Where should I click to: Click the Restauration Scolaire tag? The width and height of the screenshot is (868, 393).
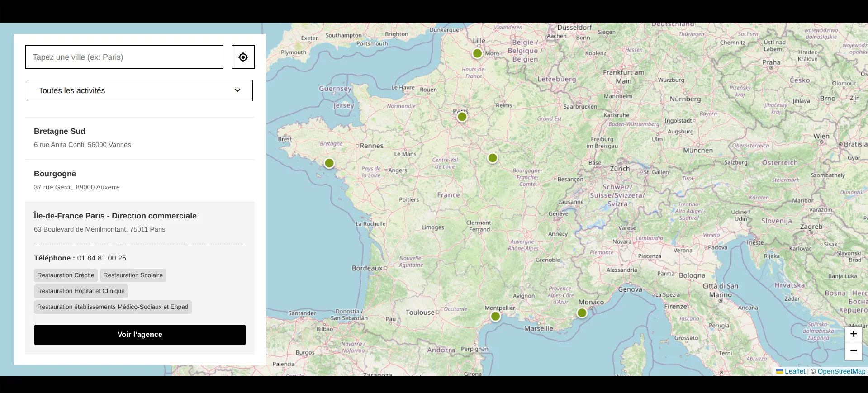(x=133, y=275)
